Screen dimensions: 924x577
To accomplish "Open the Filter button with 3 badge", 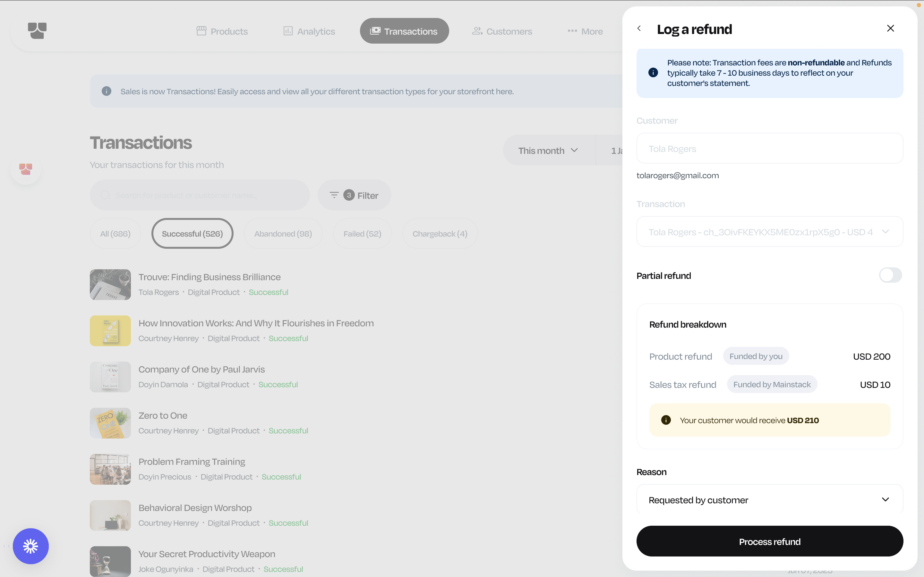I will (x=354, y=196).
